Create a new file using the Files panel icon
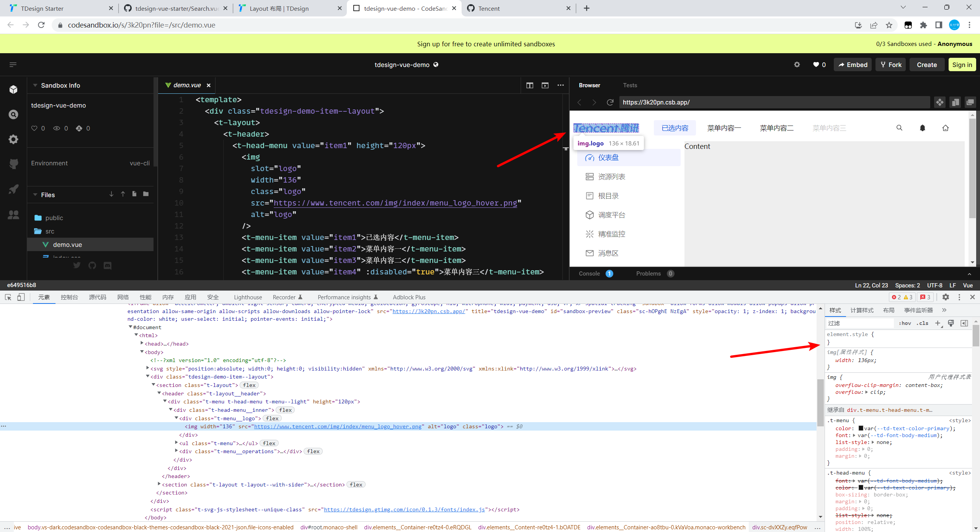 pyautogui.click(x=134, y=194)
